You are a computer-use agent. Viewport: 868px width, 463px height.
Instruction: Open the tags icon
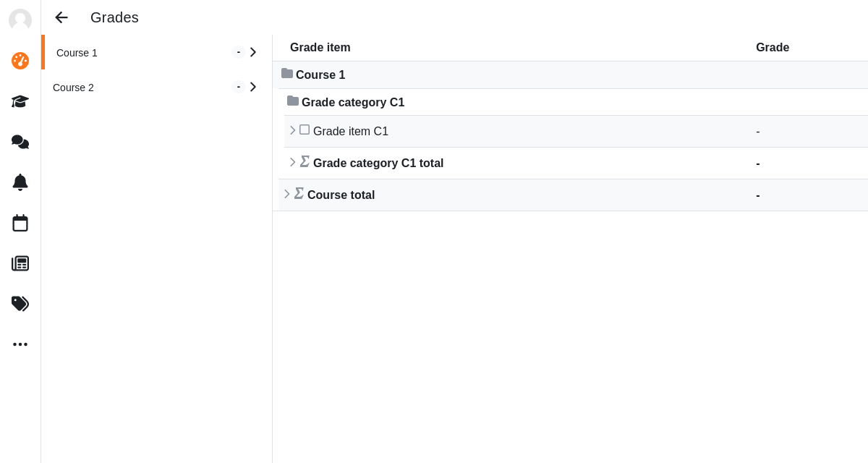click(20, 304)
